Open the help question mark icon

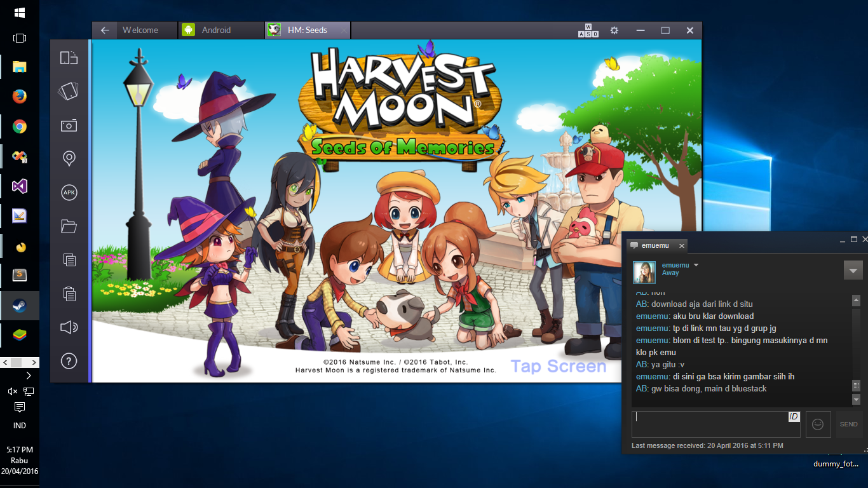(x=69, y=361)
